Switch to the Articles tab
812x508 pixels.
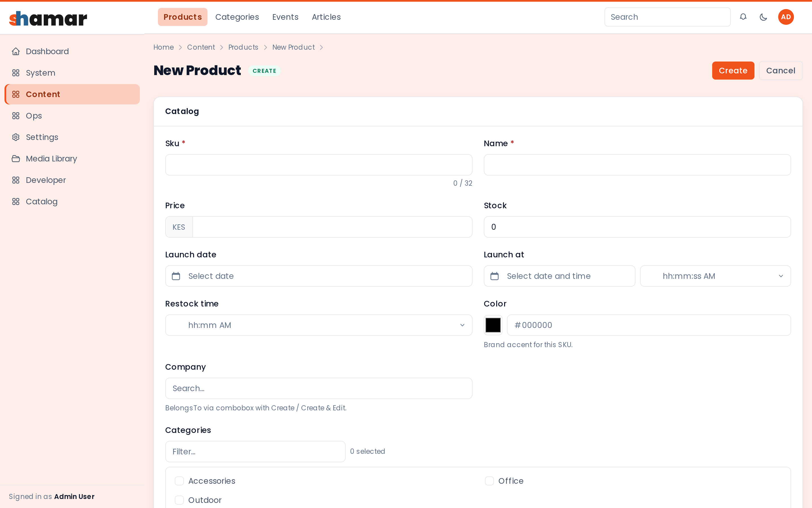point(326,17)
